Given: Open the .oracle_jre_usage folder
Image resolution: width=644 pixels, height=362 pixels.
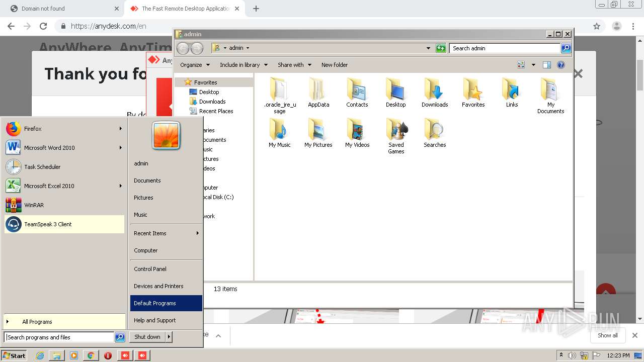Looking at the screenshot, I should click(x=280, y=96).
